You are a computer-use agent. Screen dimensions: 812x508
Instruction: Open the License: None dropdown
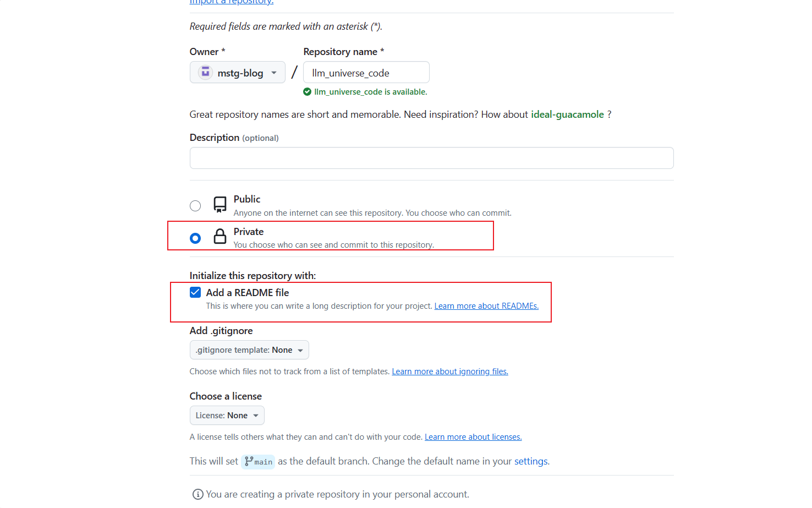(227, 416)
